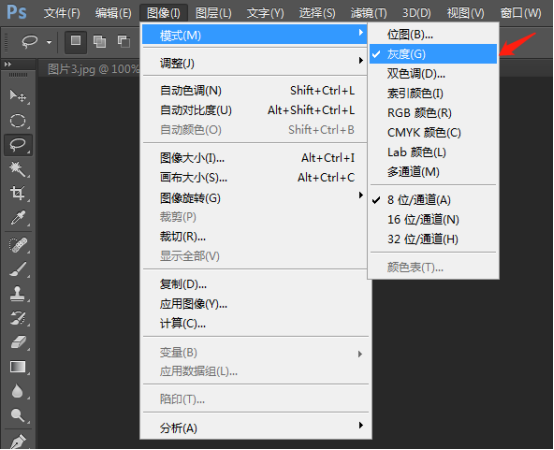554x450 pixels.
Task: Select the History Brush tool
Action: (x=18, y=318)
